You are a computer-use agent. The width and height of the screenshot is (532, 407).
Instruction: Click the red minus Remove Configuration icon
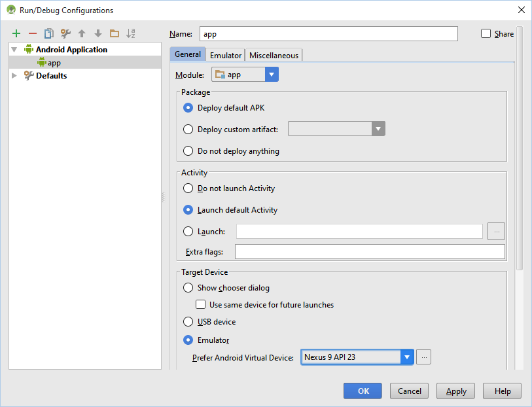click(x=33, y=33)
